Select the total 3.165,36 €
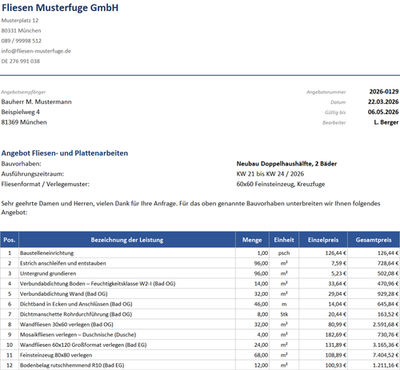Screen dimensions: 400x370 [x=374, y=345]
